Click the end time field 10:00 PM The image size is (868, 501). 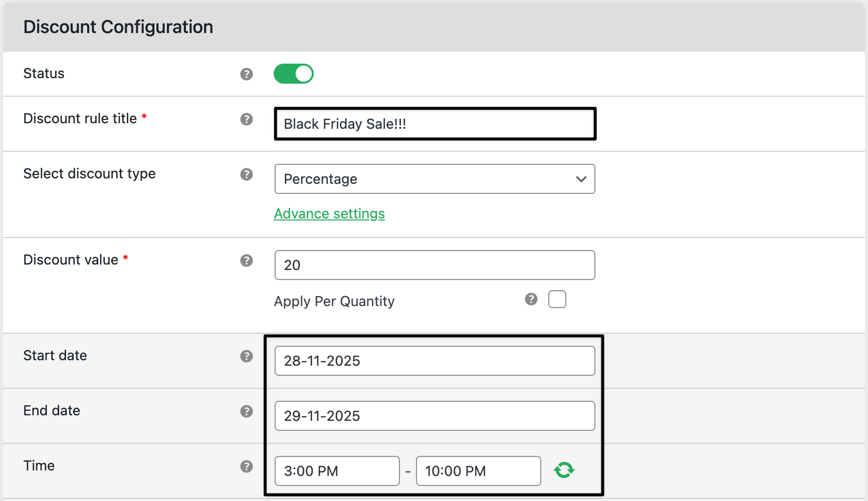pos(478,471)
